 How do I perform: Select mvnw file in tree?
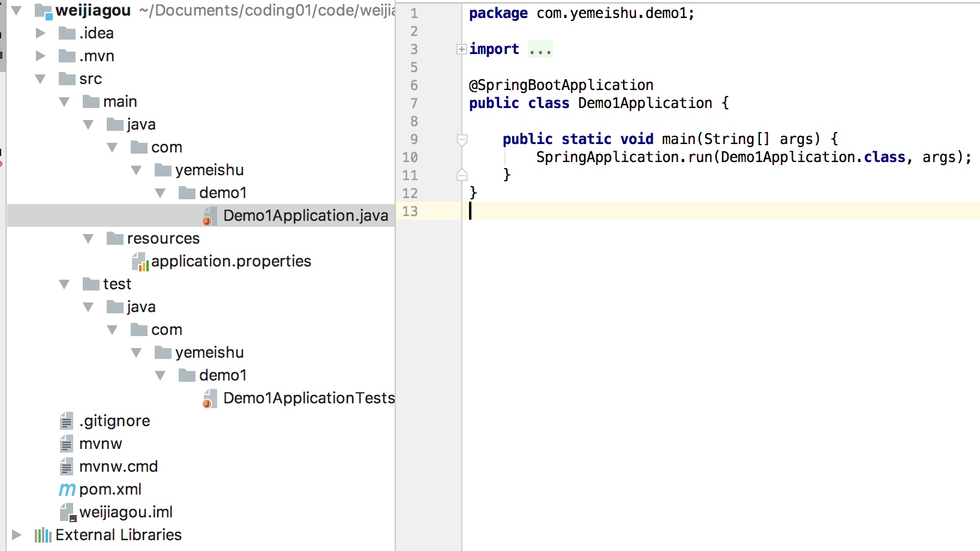(101, 444)
